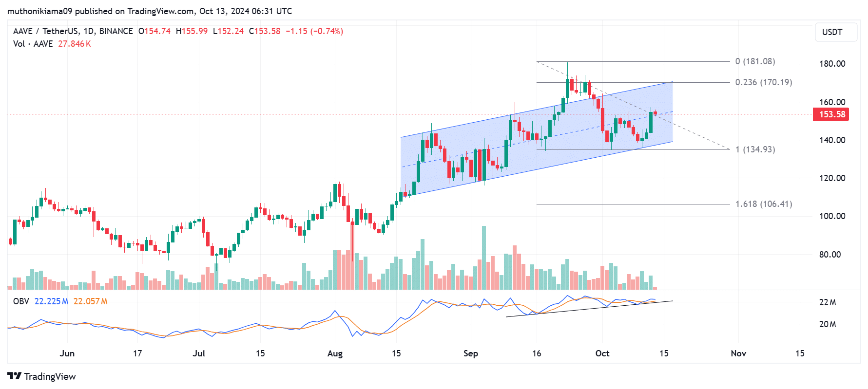
Task: Click the 1.618 (106.41) Fibonacci extension label
Action: click(x=763, y=204)
